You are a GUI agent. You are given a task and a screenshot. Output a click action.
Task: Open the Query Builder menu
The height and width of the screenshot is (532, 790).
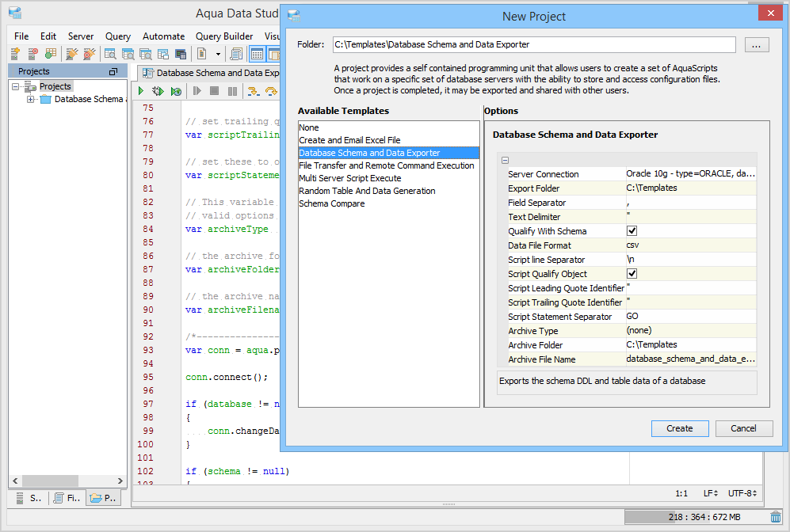(224, 36)
